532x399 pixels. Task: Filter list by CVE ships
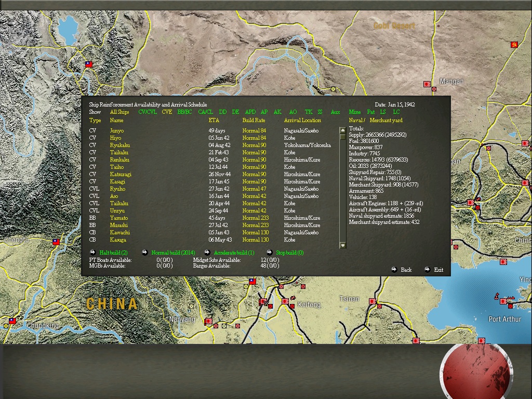click(167, 112)
